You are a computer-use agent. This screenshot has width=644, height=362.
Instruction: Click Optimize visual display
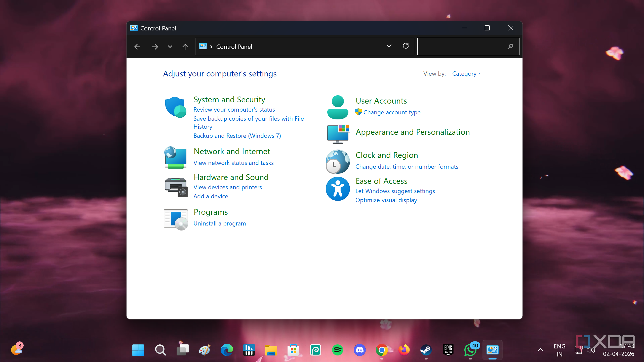click(x=386, y=200)
